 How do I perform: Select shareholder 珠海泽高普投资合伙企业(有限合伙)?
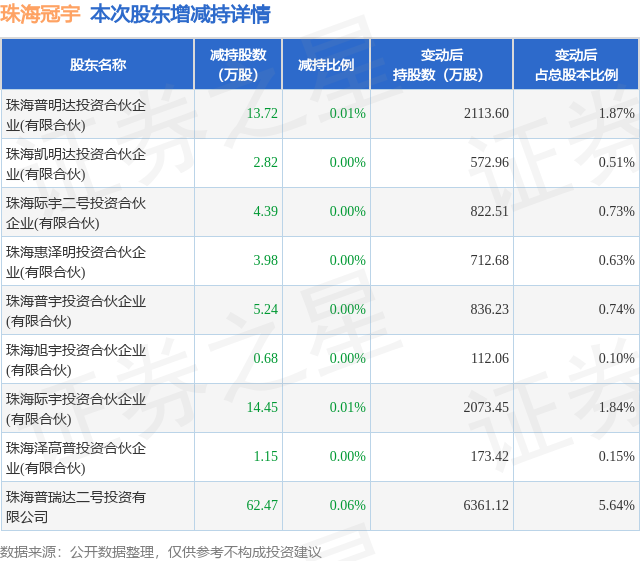click(x=76, y=458)
